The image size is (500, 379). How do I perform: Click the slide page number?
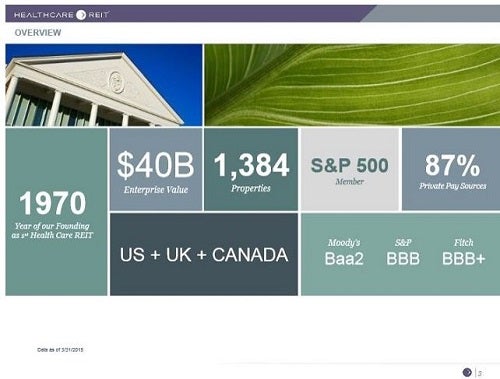pos(480,373)
